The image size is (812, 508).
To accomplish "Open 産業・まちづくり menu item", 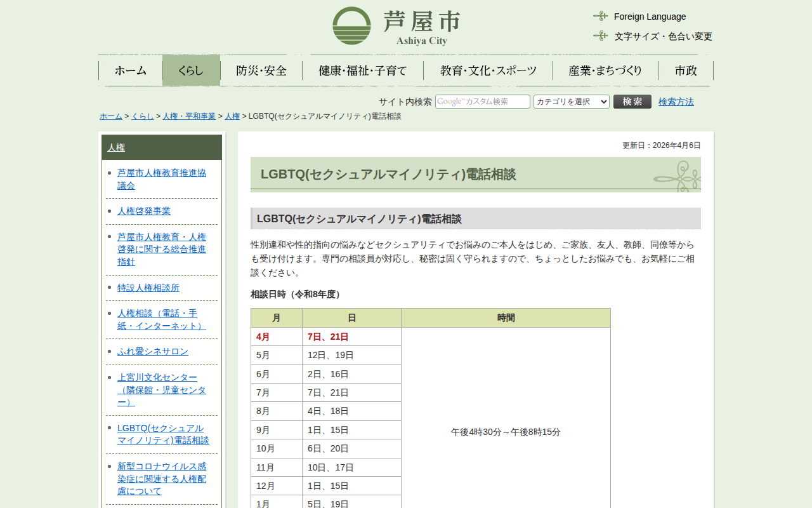I will click(605, 70).
